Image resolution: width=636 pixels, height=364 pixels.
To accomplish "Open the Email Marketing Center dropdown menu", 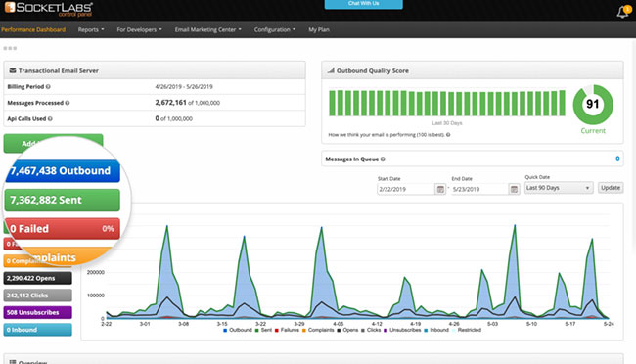I will click(207, 29).
